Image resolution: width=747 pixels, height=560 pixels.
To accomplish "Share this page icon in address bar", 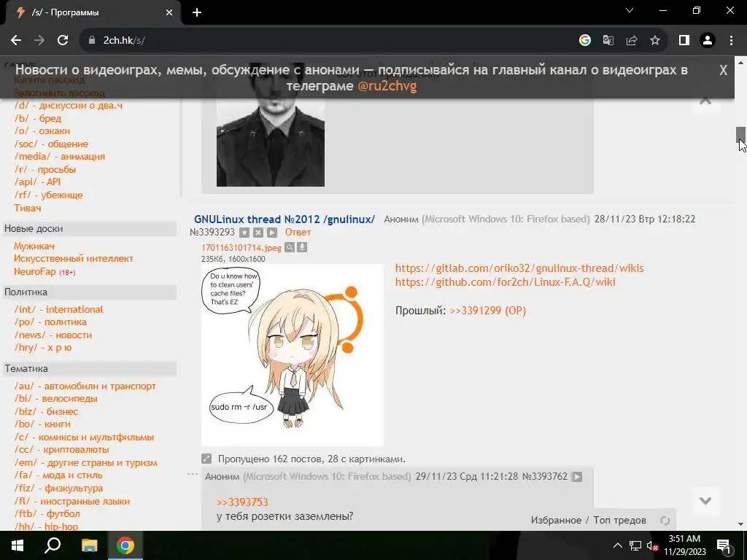I will (x=632, y=41).
